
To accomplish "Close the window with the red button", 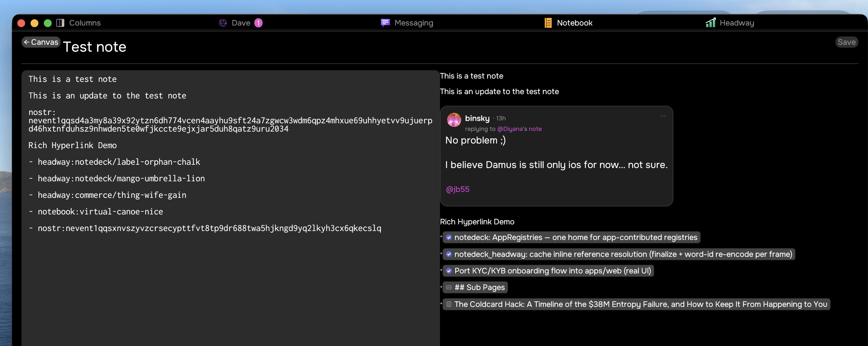I will pyautogui.click(x=21, y=23).
